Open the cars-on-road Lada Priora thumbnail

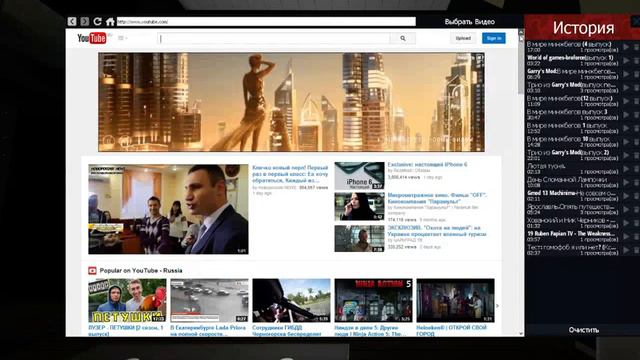[209, 300]
